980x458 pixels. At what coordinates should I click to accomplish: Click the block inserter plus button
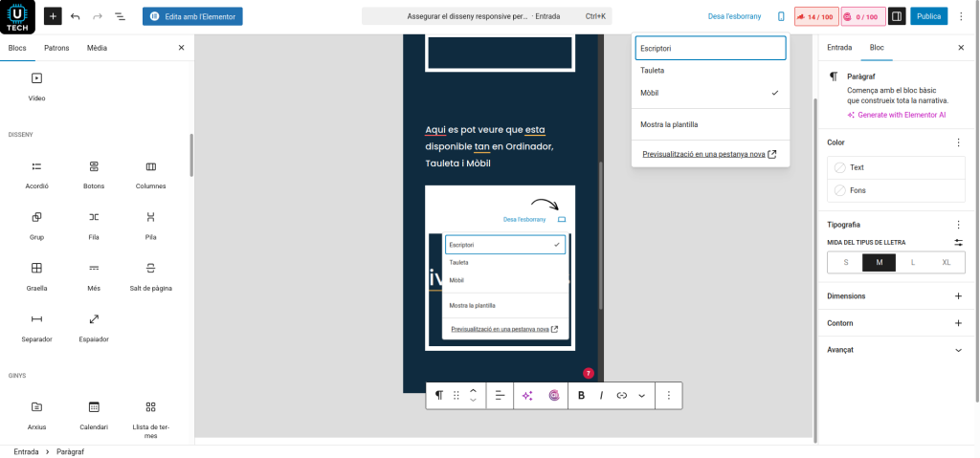pos(53,16)
